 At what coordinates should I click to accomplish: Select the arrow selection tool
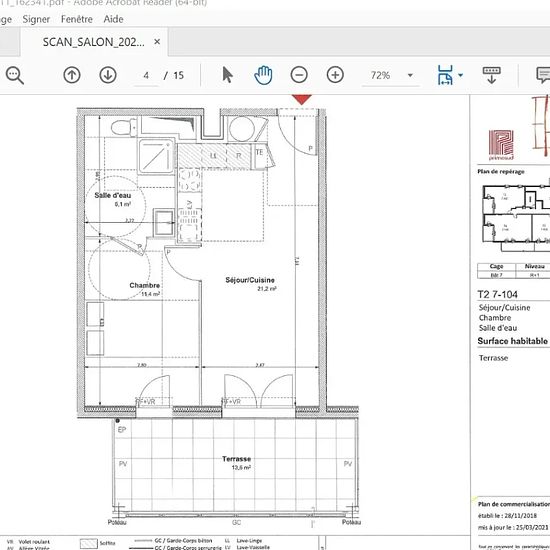pos(227,75)
